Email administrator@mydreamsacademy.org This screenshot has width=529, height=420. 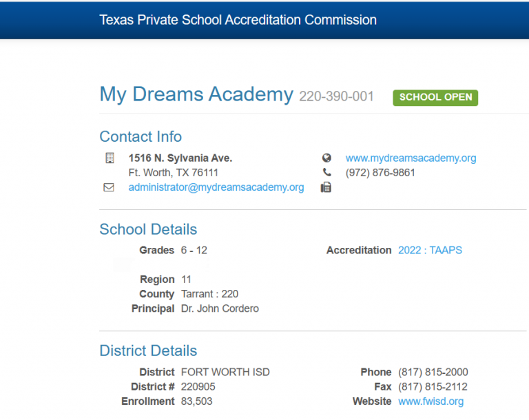coord(216,187)
